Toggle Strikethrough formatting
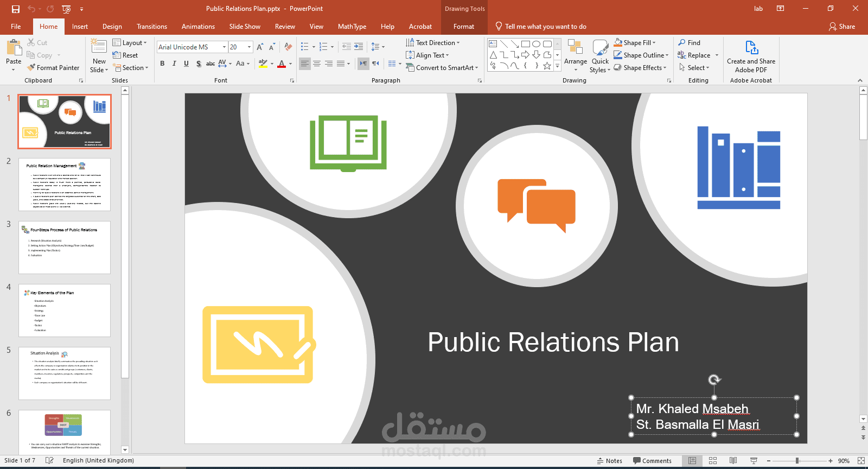This screenshot has width=868, height=469. click(x=210, y=64)
